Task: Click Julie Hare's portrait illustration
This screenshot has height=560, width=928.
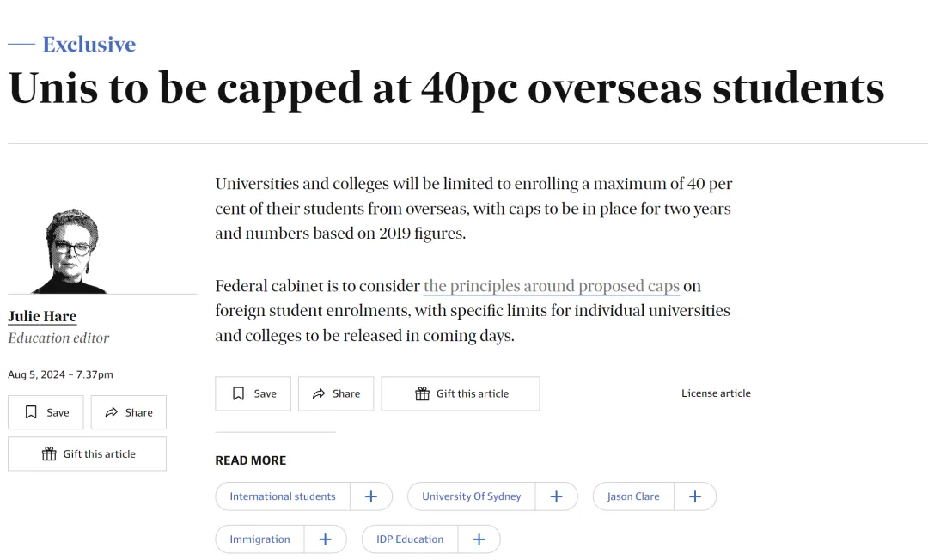Action: click(70, 251)
